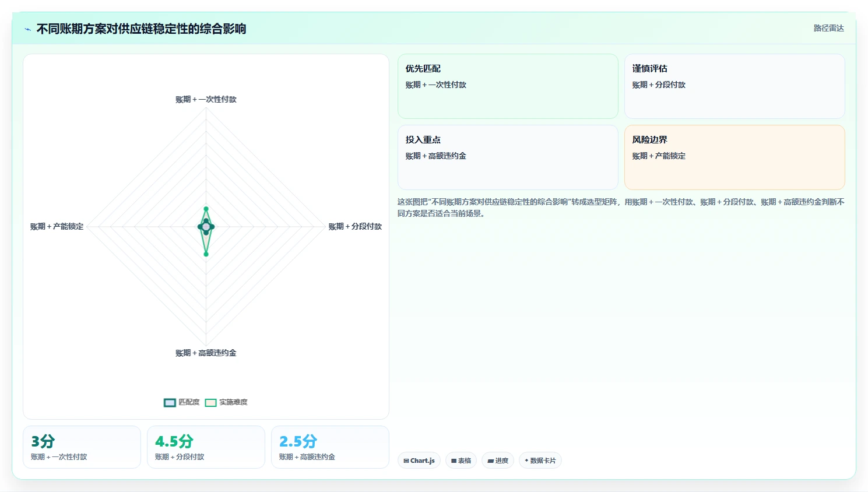This screenshot has width=868, height=492.
Task: Click 账期 + 高额违约金 text in 投入重点 card
Action: click(436, 156)
